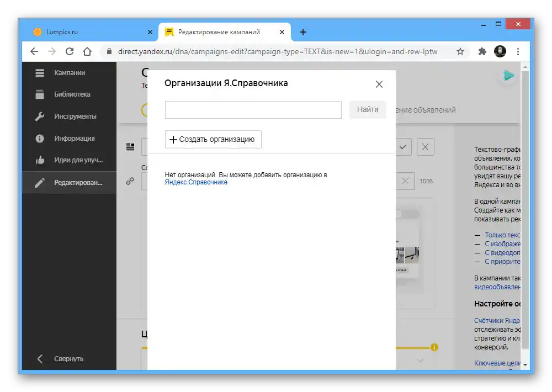552x392 pixels.
Task: Expand the dropdown chevron at bottom
Action: (420, 361)
